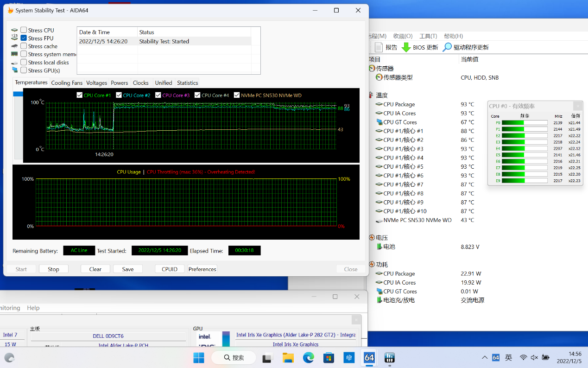
Task: Click the battery tray icon
Action: pyautogui.click(x=546, y=358)
